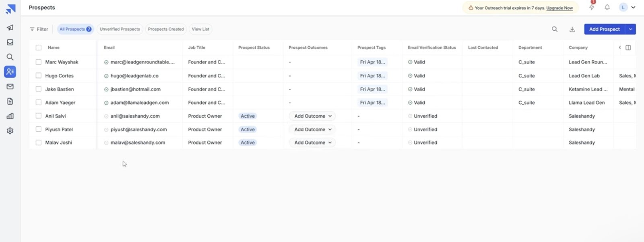The width and height of the screenshot is (644, 242).
Task: Check the box next to Marc Wayshak
Action: pos(39,62)
